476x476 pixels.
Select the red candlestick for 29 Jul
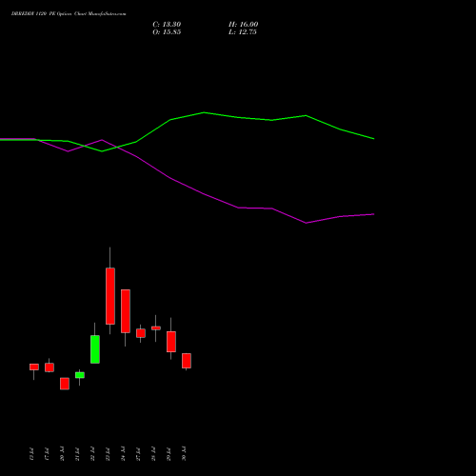[x=171, y=342]
